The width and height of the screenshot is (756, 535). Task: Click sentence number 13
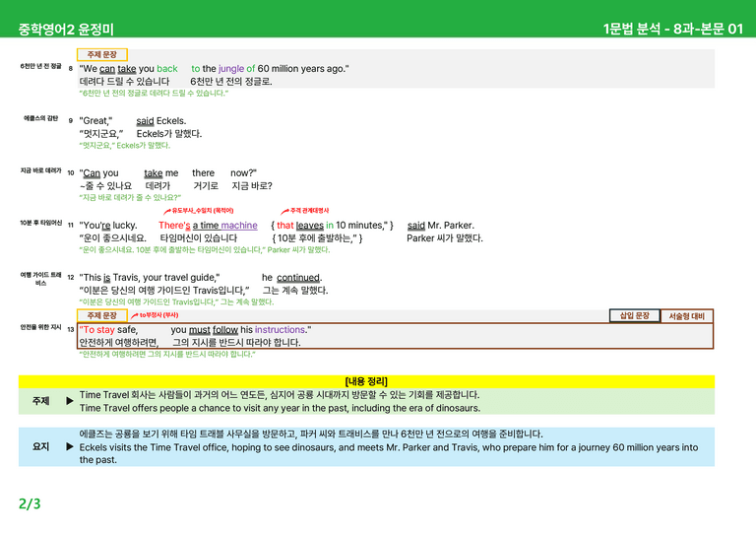(x=71, y=329)
